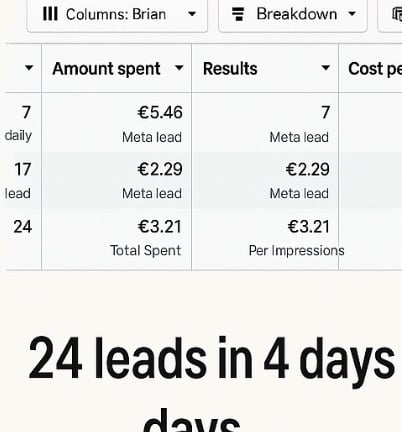
Task: Expand the Breakdown dropdown arrow
Action: (352, 14)
